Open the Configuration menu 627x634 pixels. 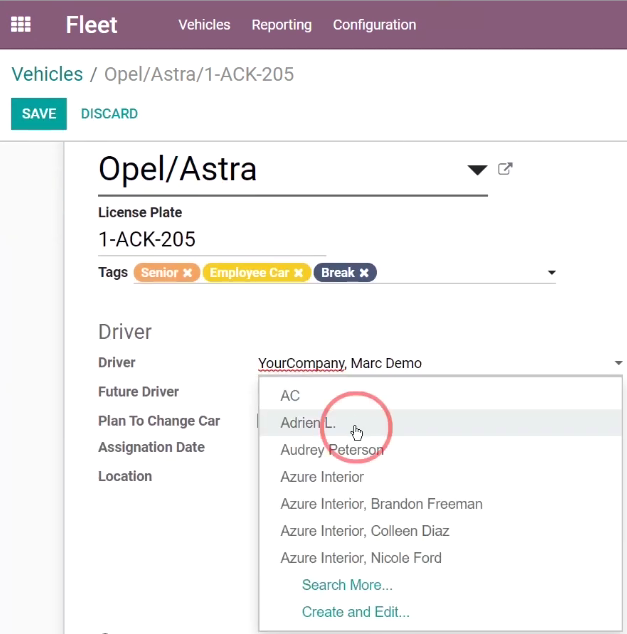[x=374, y=25]
